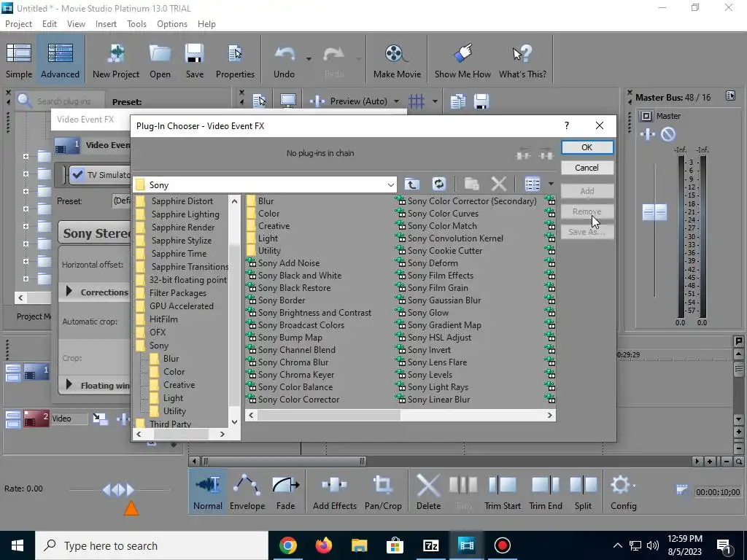
Task: Toggle Master Bus mute icon
Action: pyautogui.click(x=668, y=134)
